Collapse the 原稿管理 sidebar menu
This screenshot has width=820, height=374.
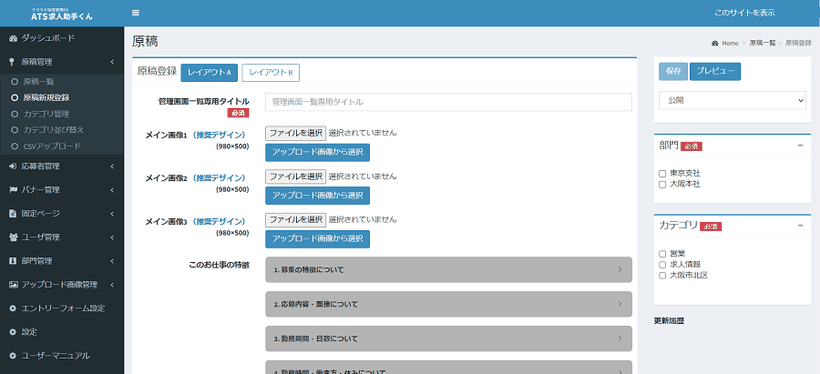tap(62, 62)
